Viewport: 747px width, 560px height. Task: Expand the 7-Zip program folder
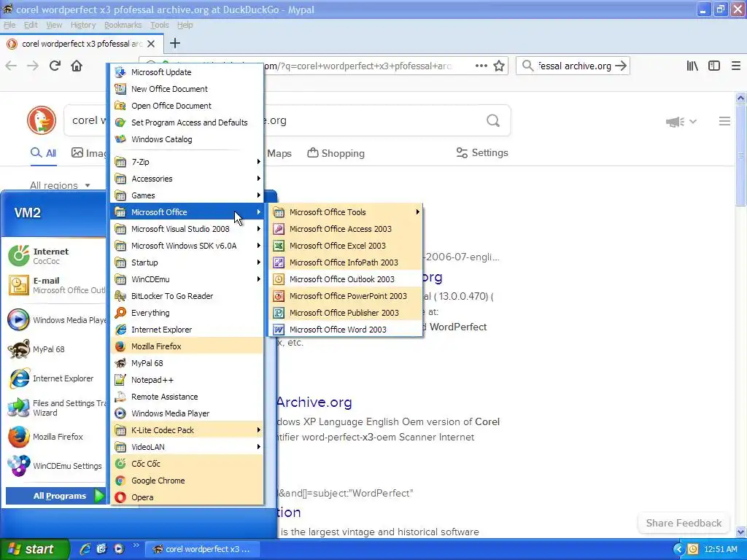(187, 162)
